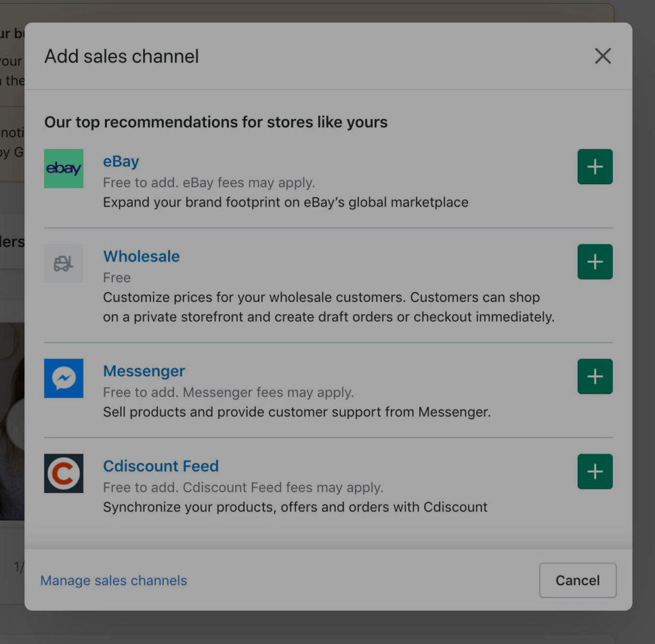655x644 pixels.
Task: Click the Wholesale forklift icon
Action: pos(63,263)
